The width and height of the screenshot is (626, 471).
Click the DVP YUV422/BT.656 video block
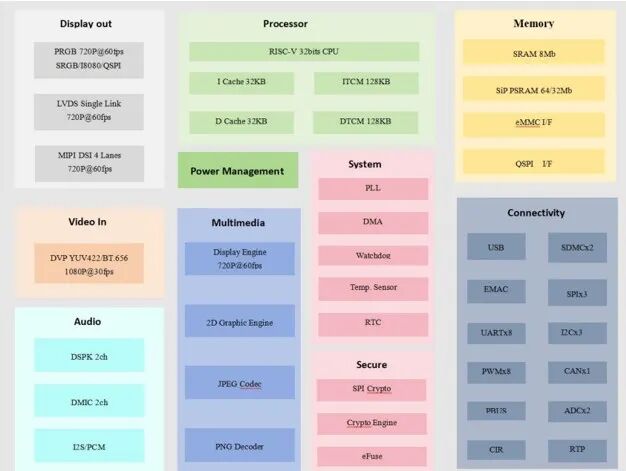click(x=89, y=264)
